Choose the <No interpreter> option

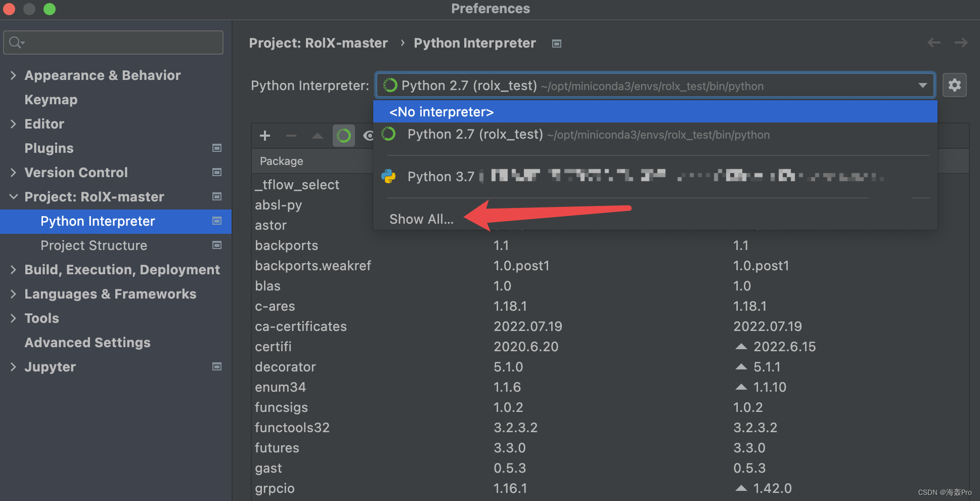[441, 112]
